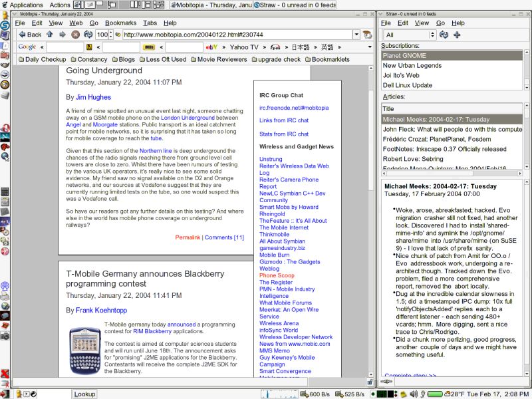This screenshot has height=399, width=532.
Task: Open the Go menu in Straw
Action: coord(440,23)
